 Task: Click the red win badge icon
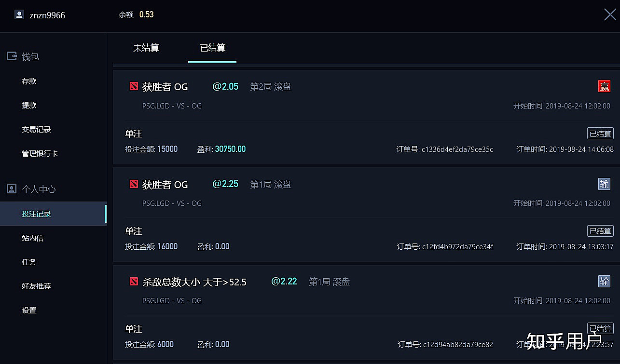(x=604, y=86)
